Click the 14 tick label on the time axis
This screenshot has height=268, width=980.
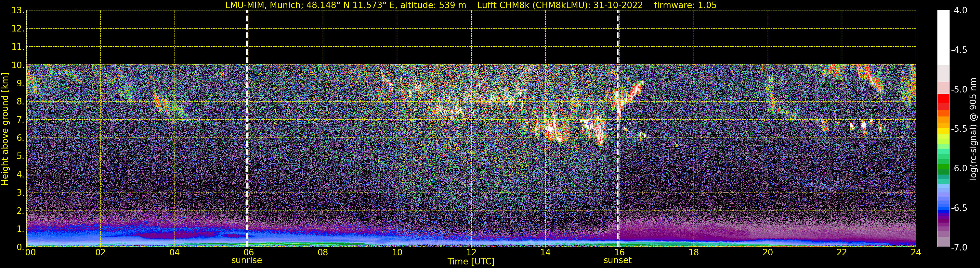545,252
